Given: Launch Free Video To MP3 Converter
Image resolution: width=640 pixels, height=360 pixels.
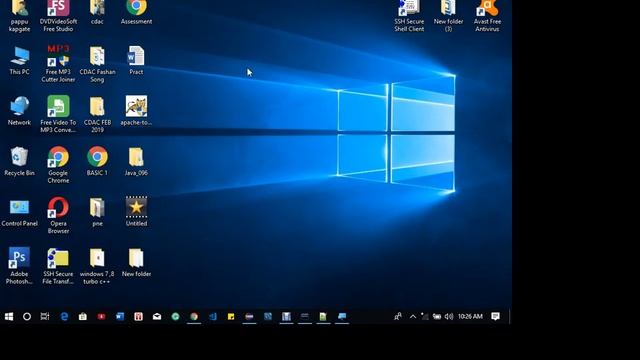Looking at the screenshot, I should click(58, 114).
